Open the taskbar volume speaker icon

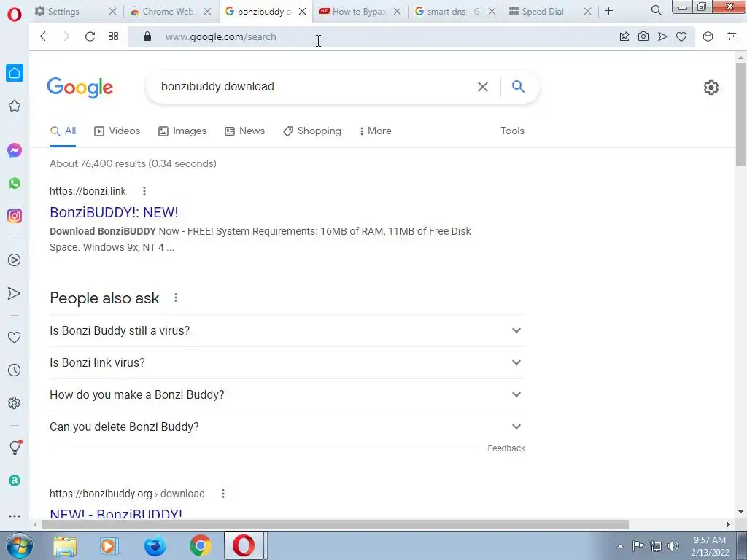(x=673, y=546)
